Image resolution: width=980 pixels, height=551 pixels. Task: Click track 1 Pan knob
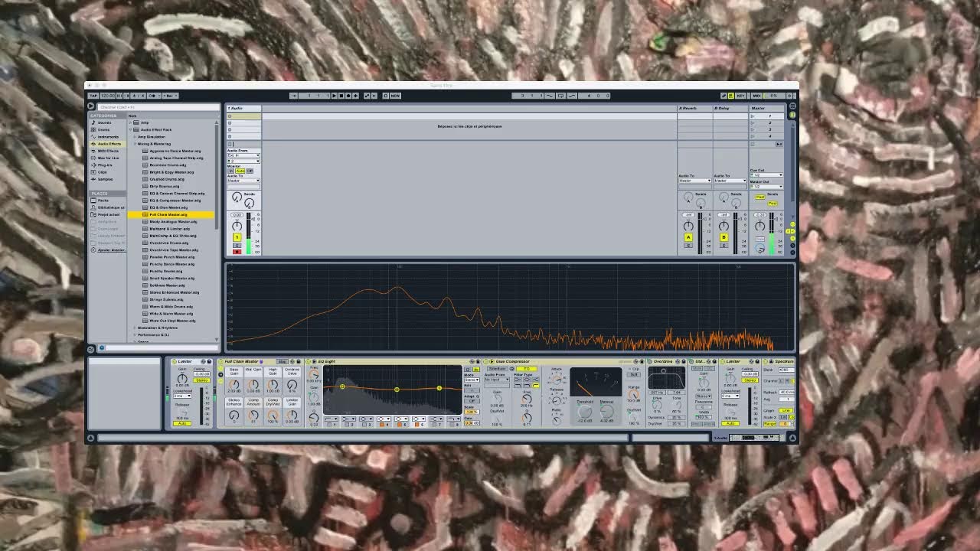click(237, 226)
